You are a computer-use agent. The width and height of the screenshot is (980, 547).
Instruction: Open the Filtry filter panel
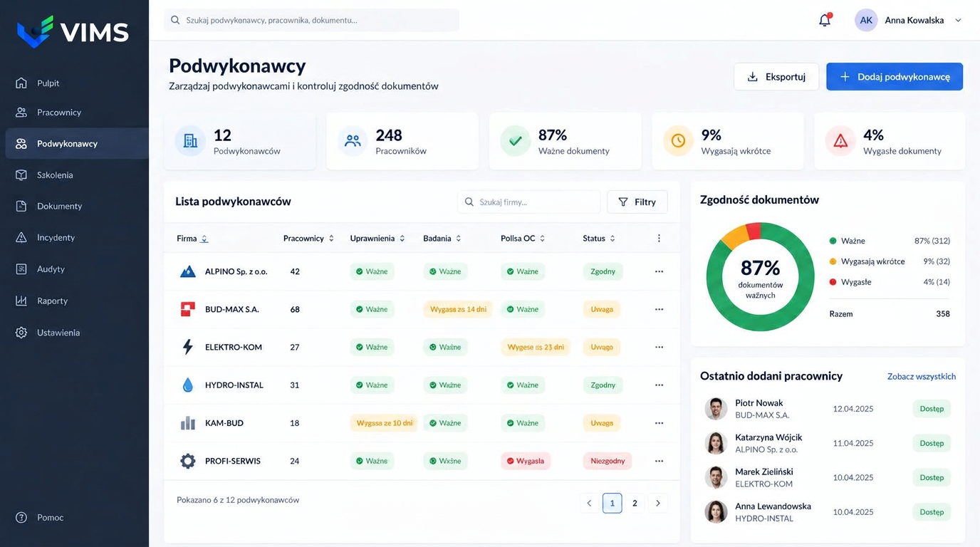[637, 202]
